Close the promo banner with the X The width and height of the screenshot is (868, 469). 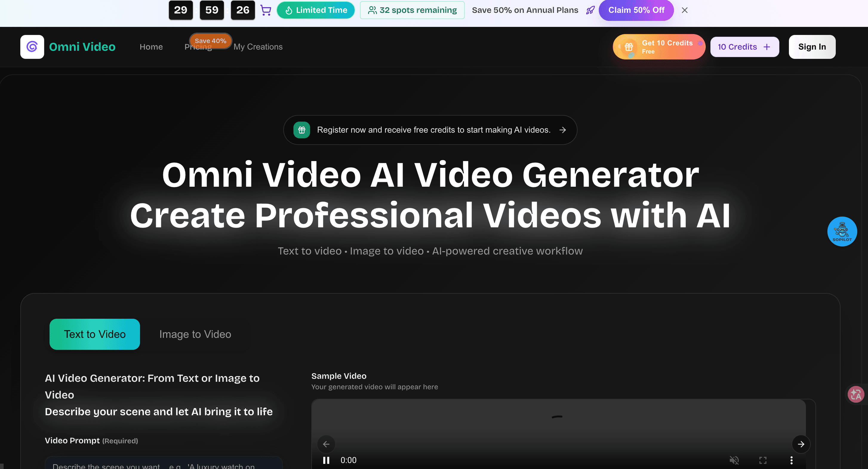click(x=684, y=10)
